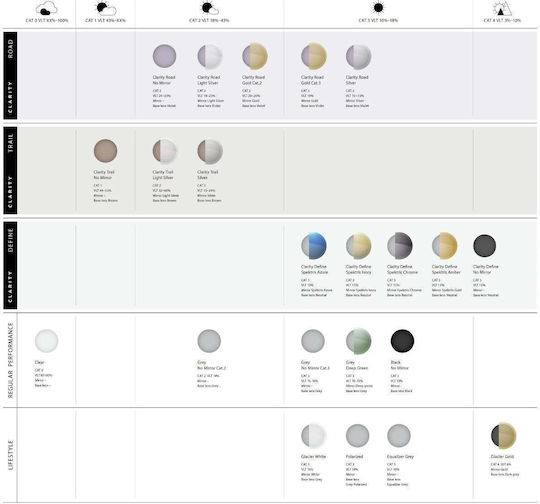Image resolution: width=540 pixels, height=504 pixels.
Task: Click the 'Glacier White' name text
Action: [313, 456]
